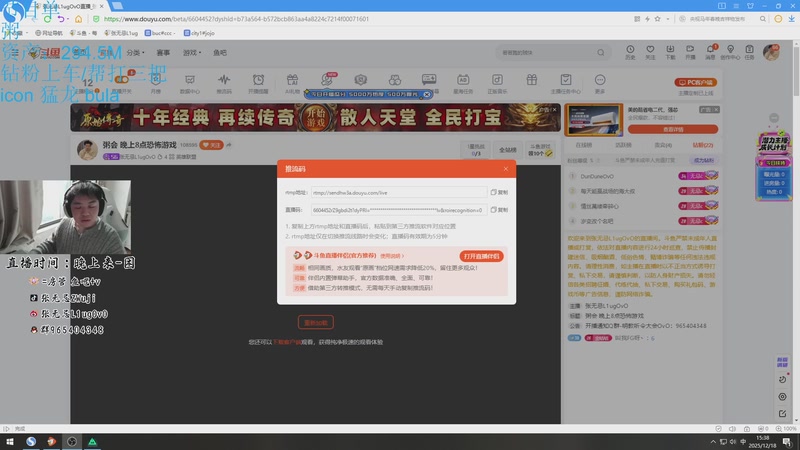Copy the rtmp address with the copy button
The width and height of the screenshot is (800, 450).
[499, 192]
